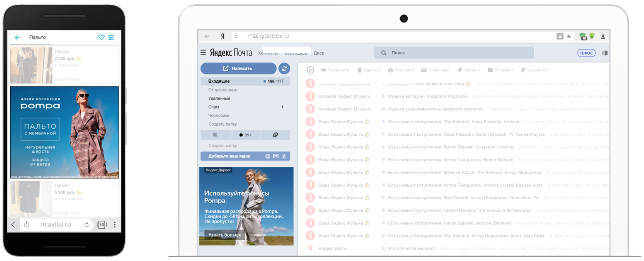
Task: Toggle unread dot on 'Что случится весной?' message
Action: pyautogui.click(x=383, y=248)
